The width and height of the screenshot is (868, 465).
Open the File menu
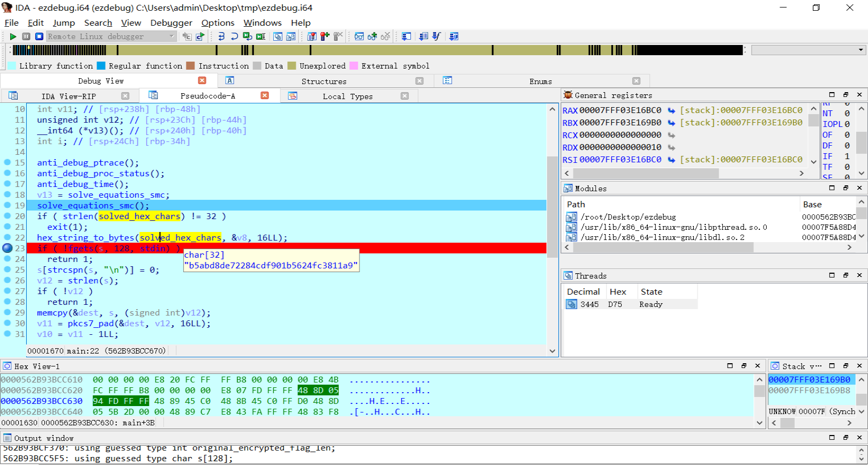(11, 22)
